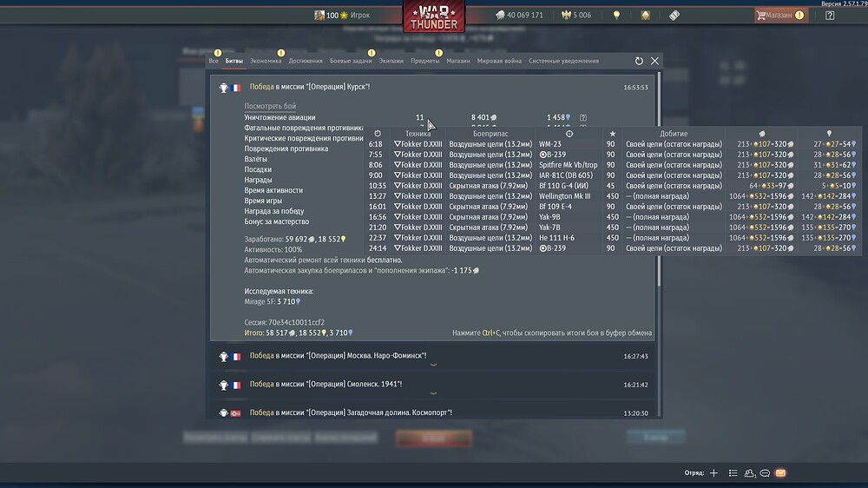Select the Сессия: 70e34c10011ccf2 text
The width and height of the screenshot is (868, 488).
point(285,322)
